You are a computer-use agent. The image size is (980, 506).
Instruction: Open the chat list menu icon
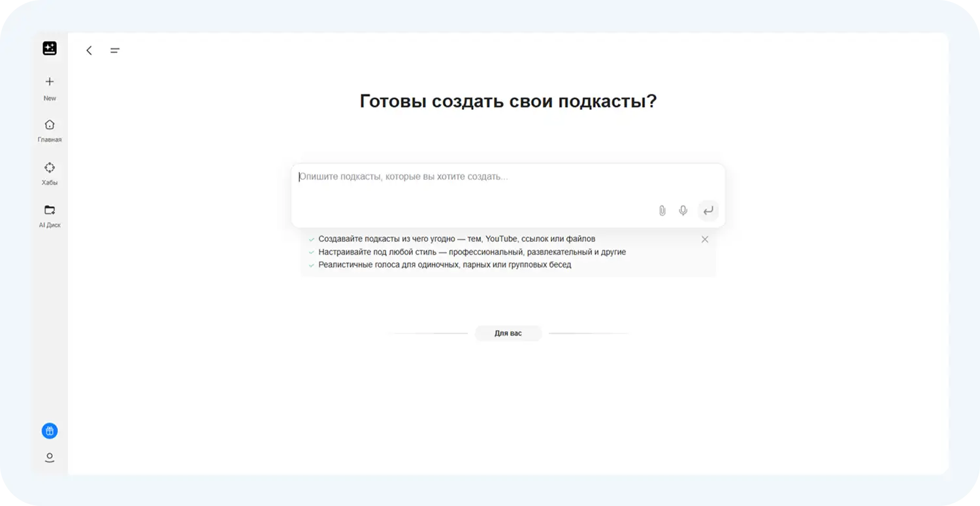[115, 50]
